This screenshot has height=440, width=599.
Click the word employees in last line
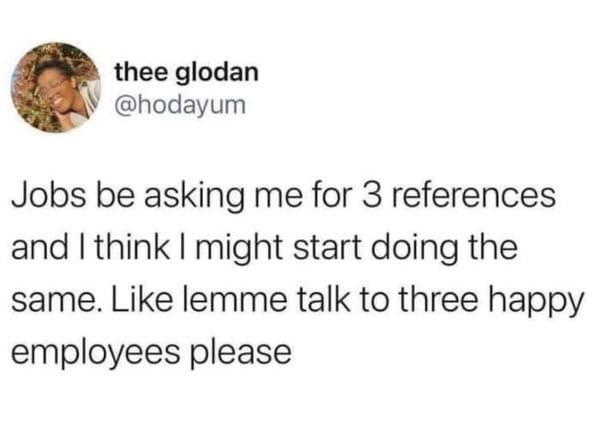coord(96,353)
